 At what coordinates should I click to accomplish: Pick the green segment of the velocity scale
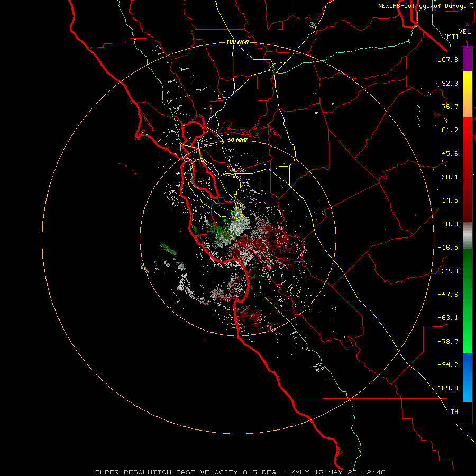tap(467, 300)
